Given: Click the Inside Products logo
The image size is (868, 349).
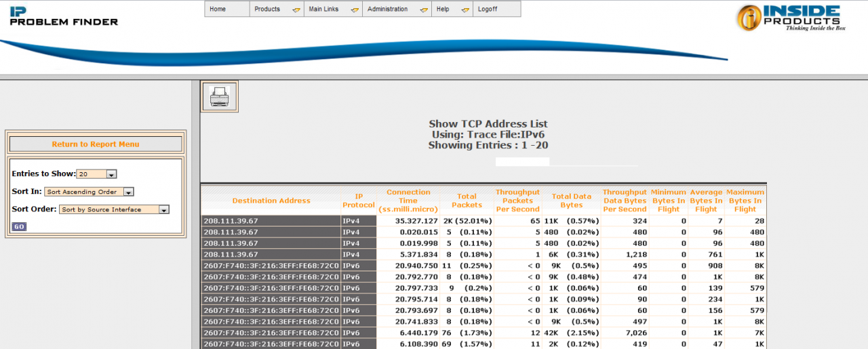Looking at the screenshot, I should pyautogui.click(x=789, y=18).
